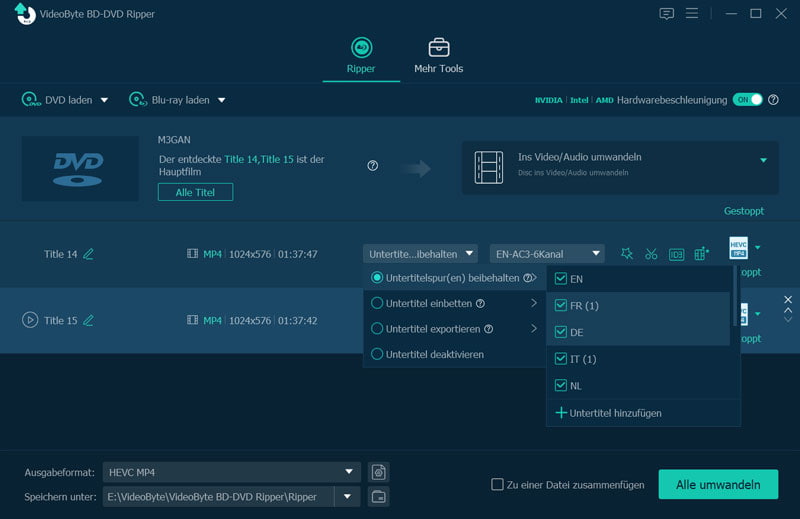Rename Title 14 with pencil icon
This screenshot has height=519, width=800.
click(x=88, y=254)
